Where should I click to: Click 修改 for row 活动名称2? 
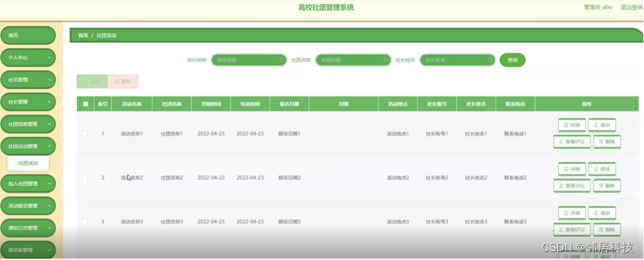point(602,169)
